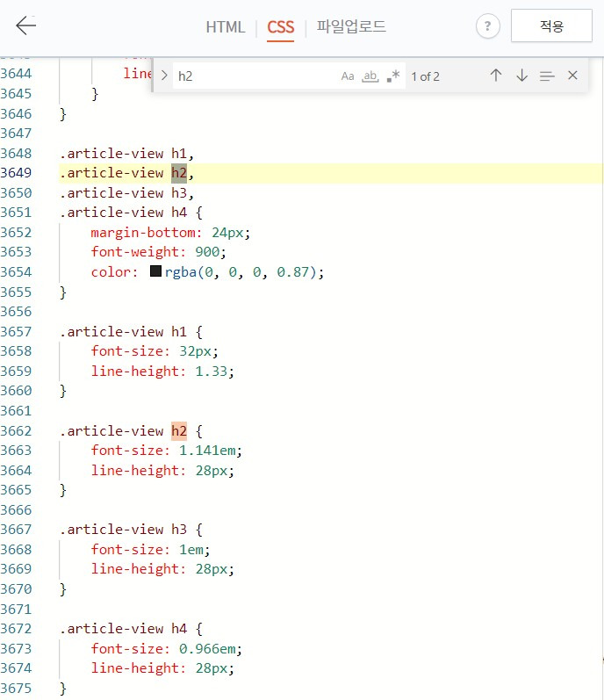Open the 파일업로드 tab
Image resolution: width=604 pixels, height=700 pixels.
click(351, 26)
